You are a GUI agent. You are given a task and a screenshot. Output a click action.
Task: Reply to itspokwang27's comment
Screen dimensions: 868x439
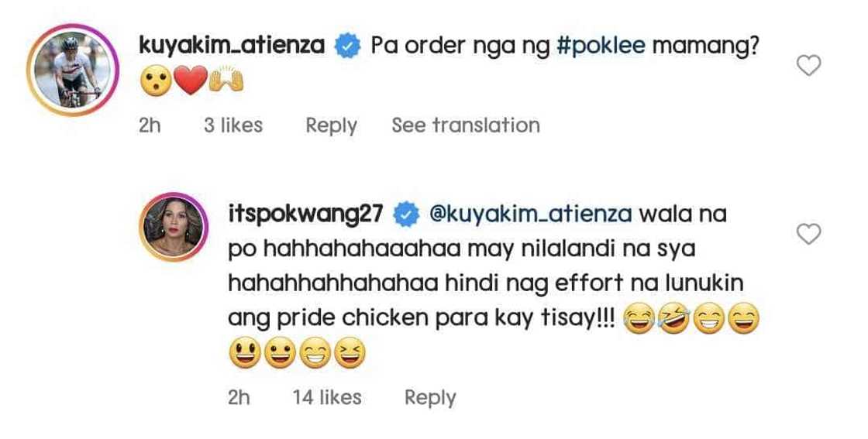point(429,398)
